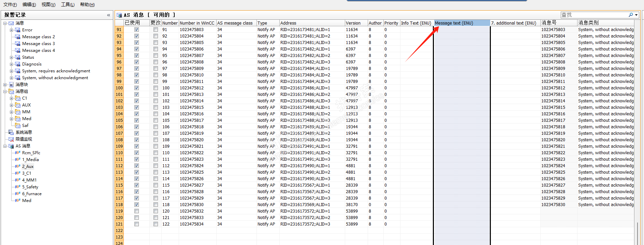The height and width of the screenshot is (245, 644).
Task: Collapse the 消息 root tree node
Action: [x=5, y=23]
